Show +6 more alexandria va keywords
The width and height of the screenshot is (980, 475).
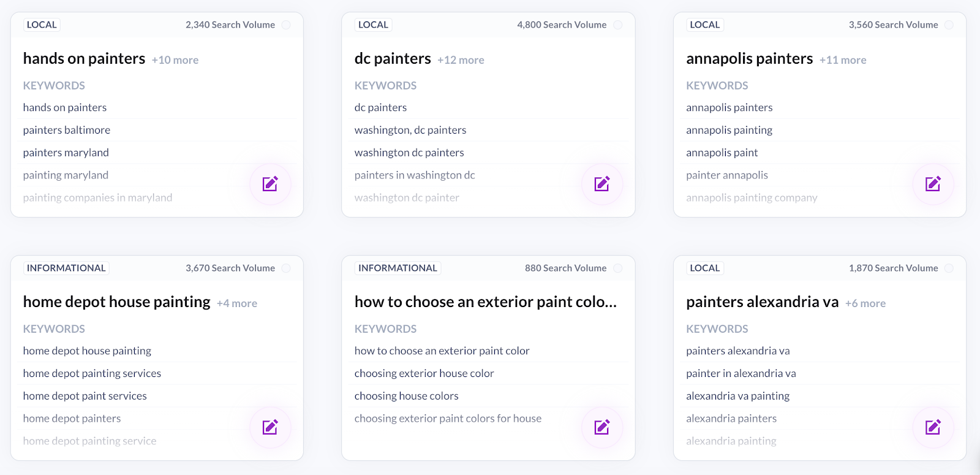point(865,303)
